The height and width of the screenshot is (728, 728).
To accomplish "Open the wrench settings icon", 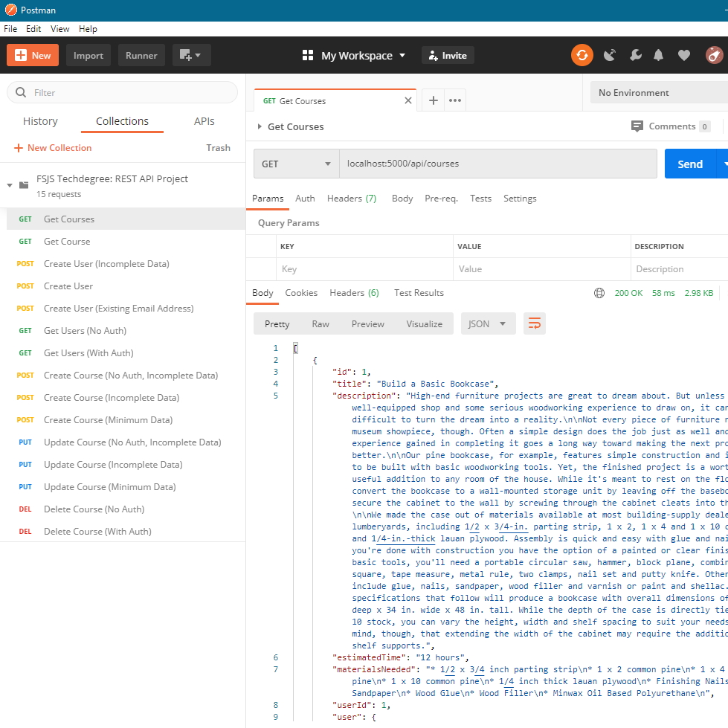I will point(635,55).
